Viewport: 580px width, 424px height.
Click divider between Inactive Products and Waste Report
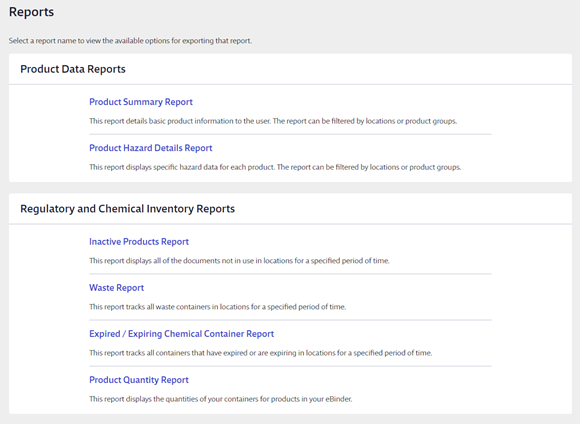(290, 274)
